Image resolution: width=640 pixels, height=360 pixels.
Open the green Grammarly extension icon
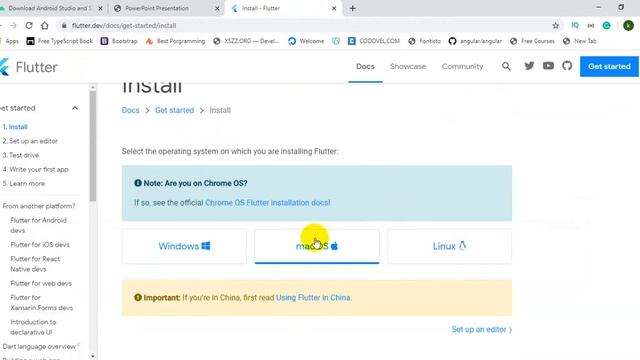click(607, 25)
